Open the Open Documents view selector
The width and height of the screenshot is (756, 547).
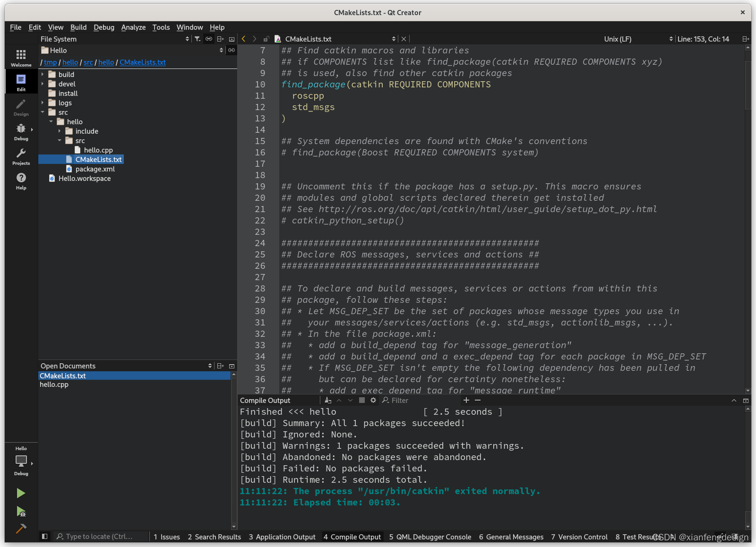126,366
